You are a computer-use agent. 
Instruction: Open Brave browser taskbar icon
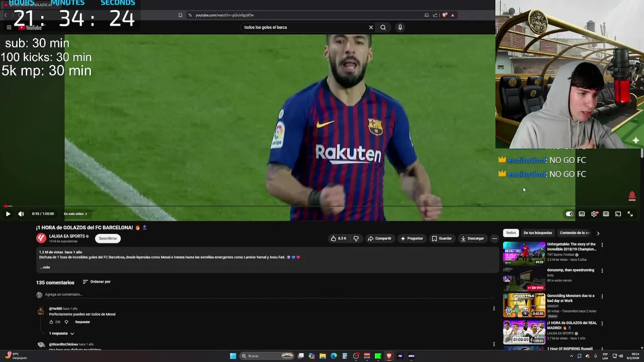coord(389,356)
